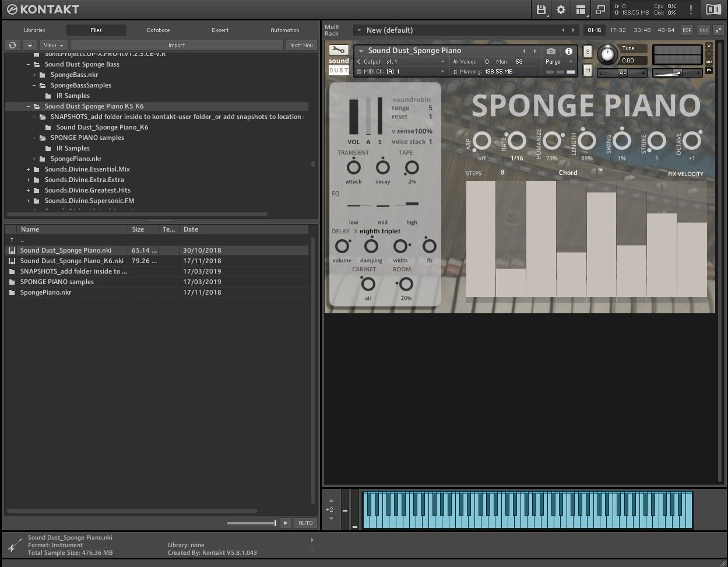This screenshot has width=728, height=567.
Task: Enable AUTO preview in browser
Action: click(305, 523)
